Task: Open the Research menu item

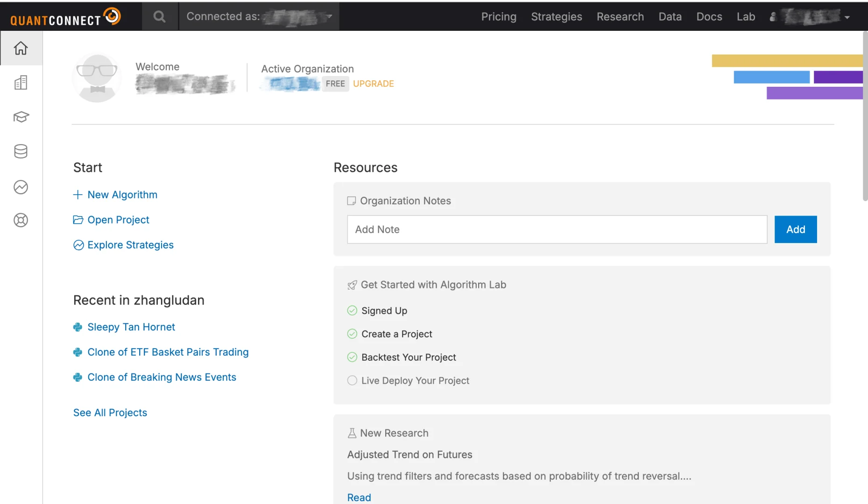Action: point(620,17)
